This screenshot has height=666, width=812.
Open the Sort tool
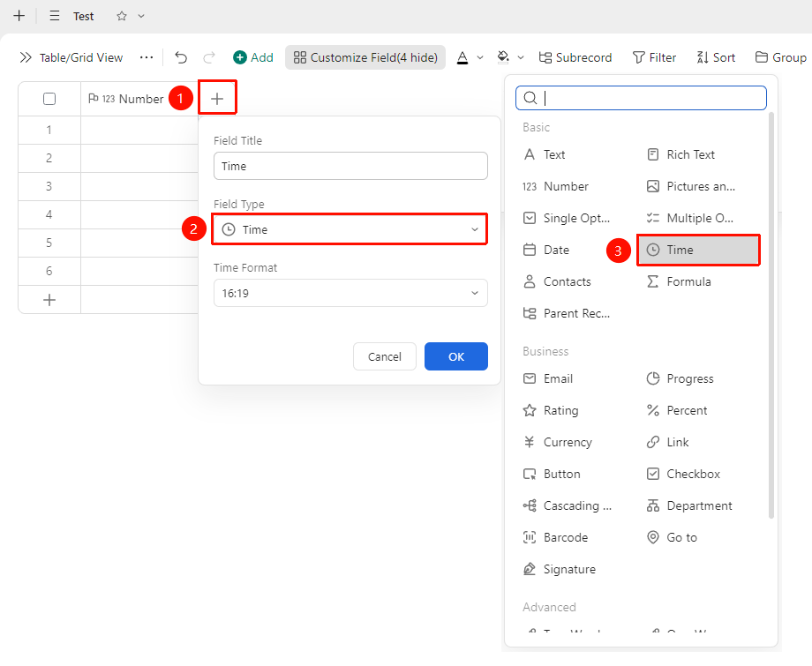pyautogui.click(x=716, y=57)
